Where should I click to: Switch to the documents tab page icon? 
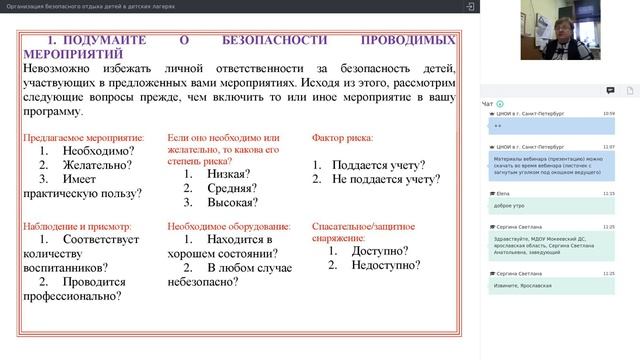coord(630,91)
